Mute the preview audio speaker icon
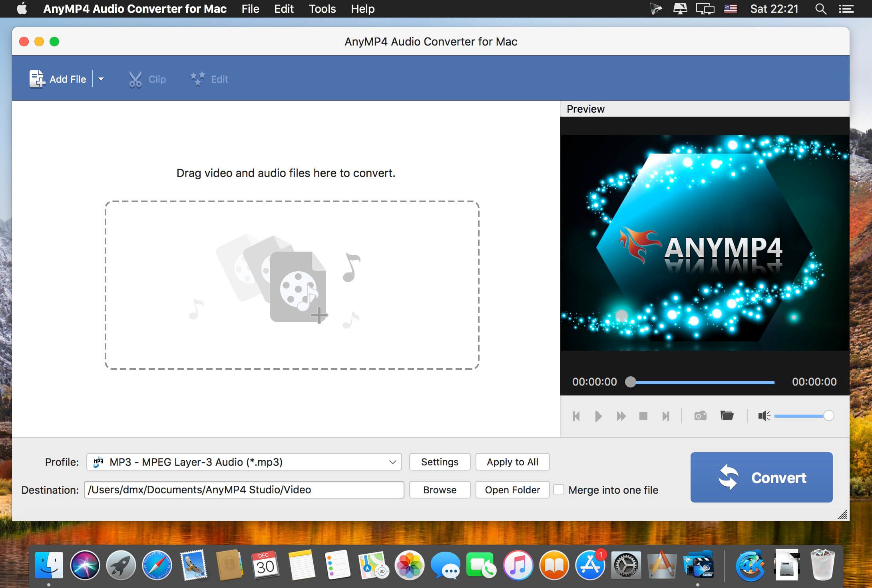The image size is (872, 588). point(764,416)
